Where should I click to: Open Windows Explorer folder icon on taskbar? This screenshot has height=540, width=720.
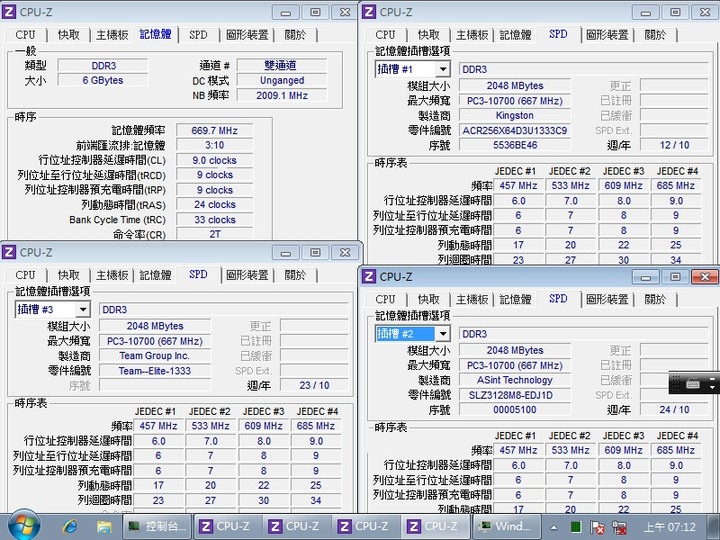click(x=104, y=526)
